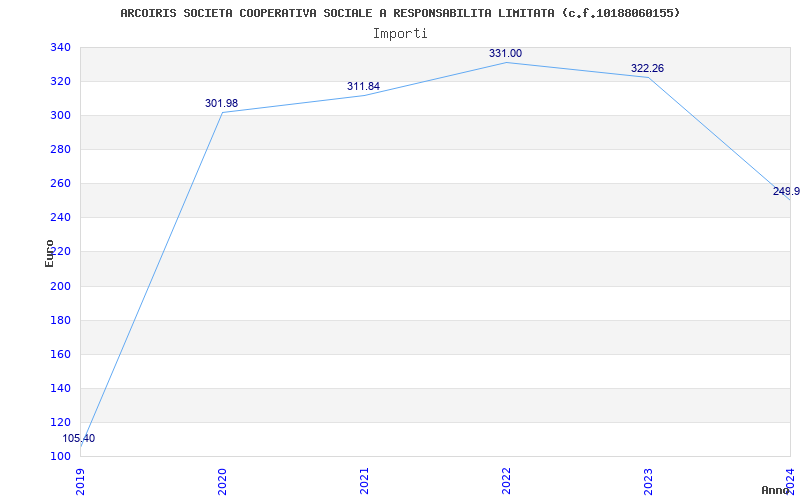800x500 pixels.
Task: Select the 2021 x-axis label
Action: coord(364,481)
